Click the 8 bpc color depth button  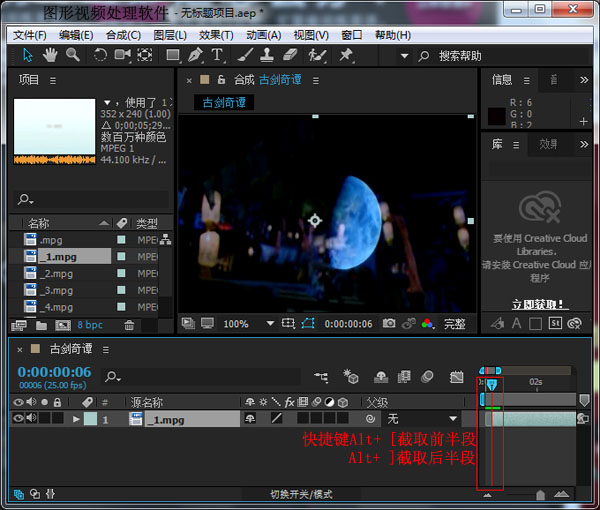tap(90, 325)
